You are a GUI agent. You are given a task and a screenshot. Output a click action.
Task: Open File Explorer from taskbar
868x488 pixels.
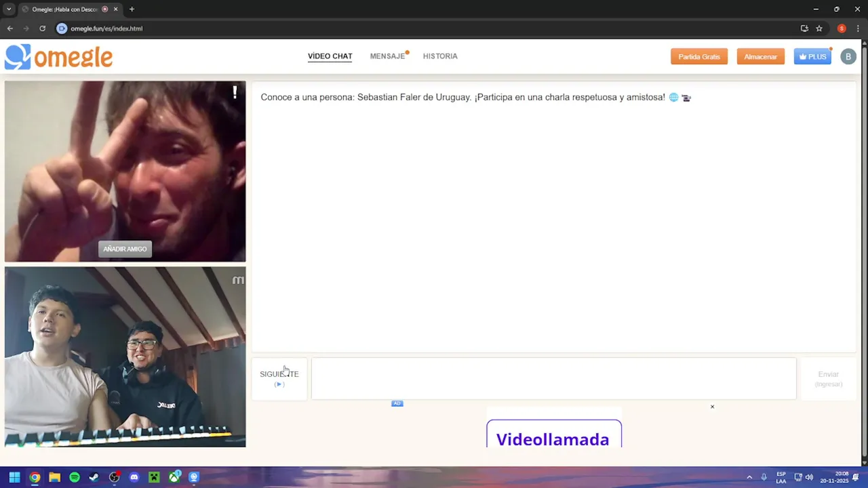pyautogui.click(x=54, y=477)
